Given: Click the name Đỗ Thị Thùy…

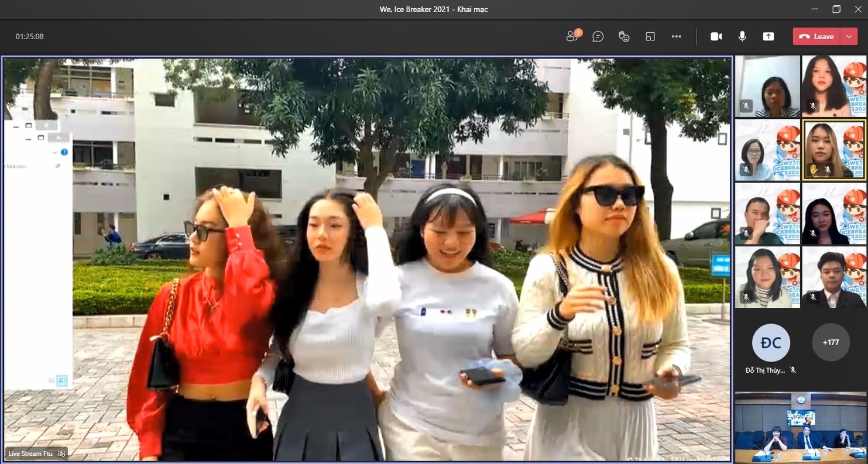Looking at the screenshot, I should (765, 370).
